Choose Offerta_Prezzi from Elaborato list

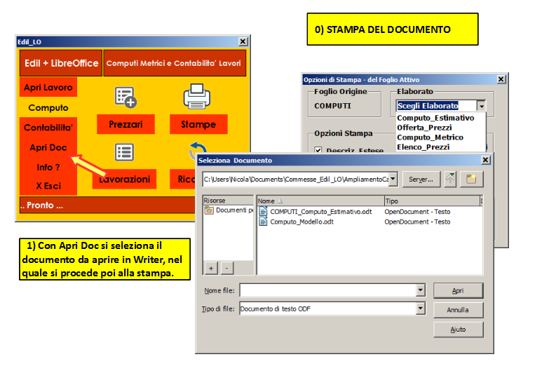pyautogui.click(x=424, y=128)
